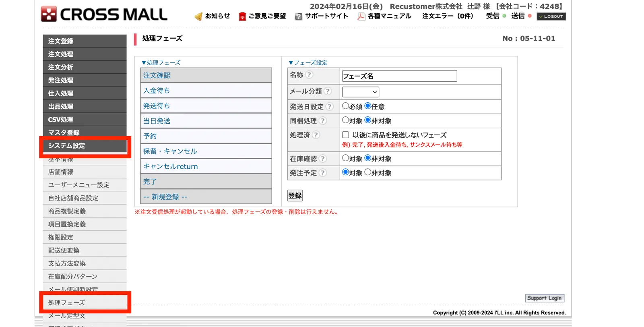
Task: Expand the CSV処理 menu
Action: pos(85,120)
